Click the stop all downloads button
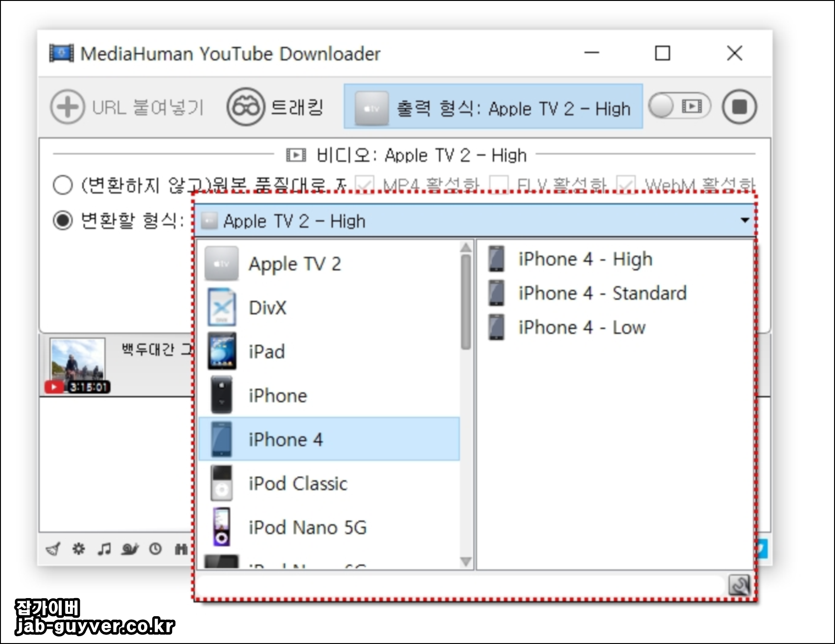 tap(739, 107)
